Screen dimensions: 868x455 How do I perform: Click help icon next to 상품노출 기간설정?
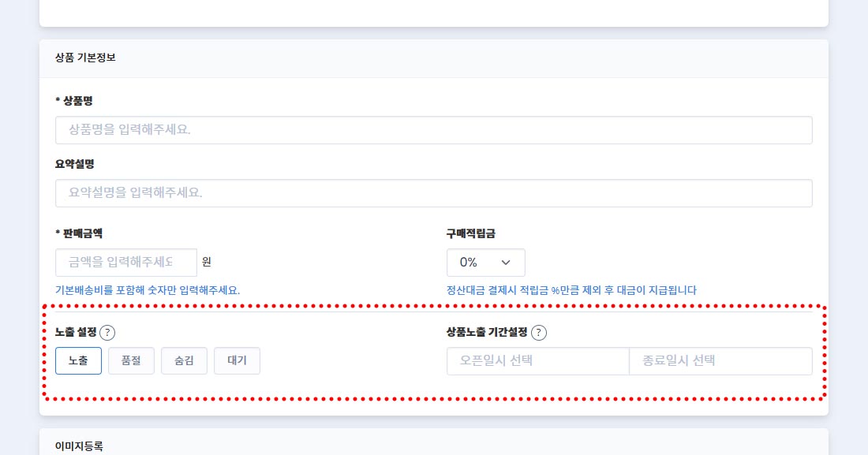(539, 333)
